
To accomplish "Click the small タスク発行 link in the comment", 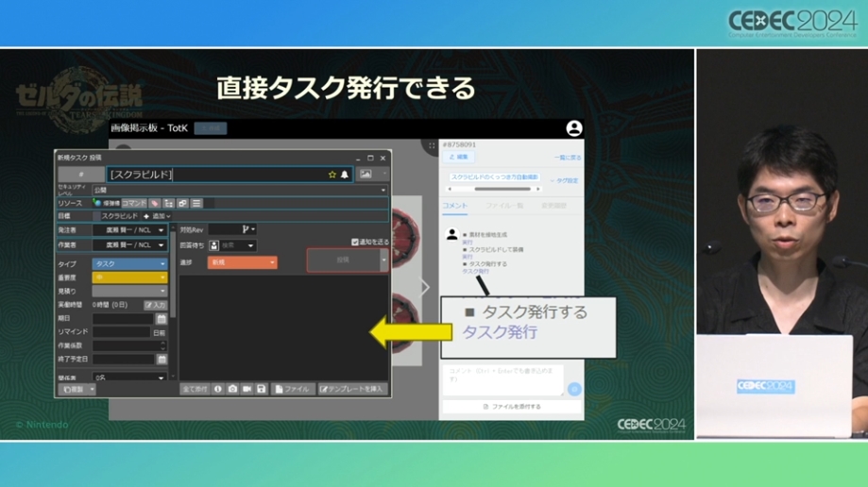I will [475, 271].
